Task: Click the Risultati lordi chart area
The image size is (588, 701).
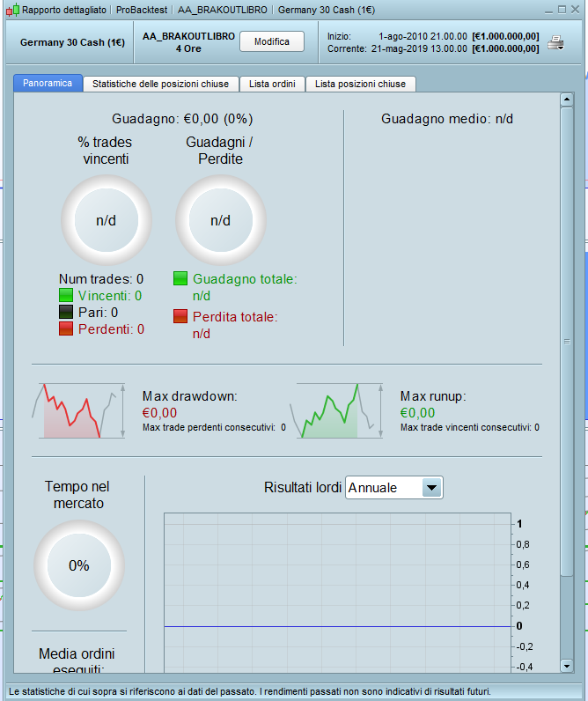Action: tap(337, 593)
